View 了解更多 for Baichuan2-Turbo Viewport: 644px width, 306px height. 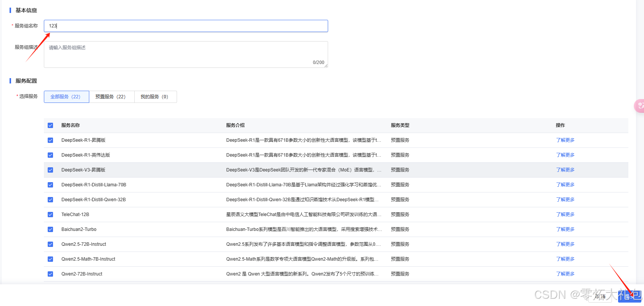[x=565, y=229]
